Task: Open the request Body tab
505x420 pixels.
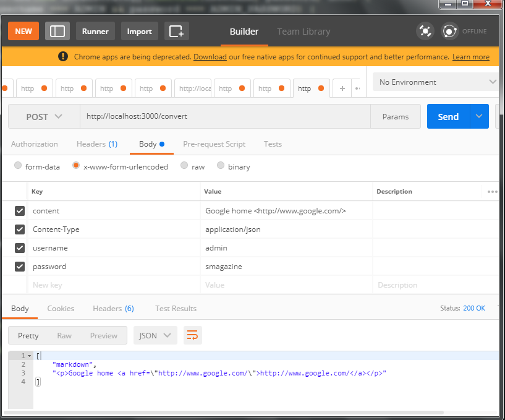Action: [151, 144]
